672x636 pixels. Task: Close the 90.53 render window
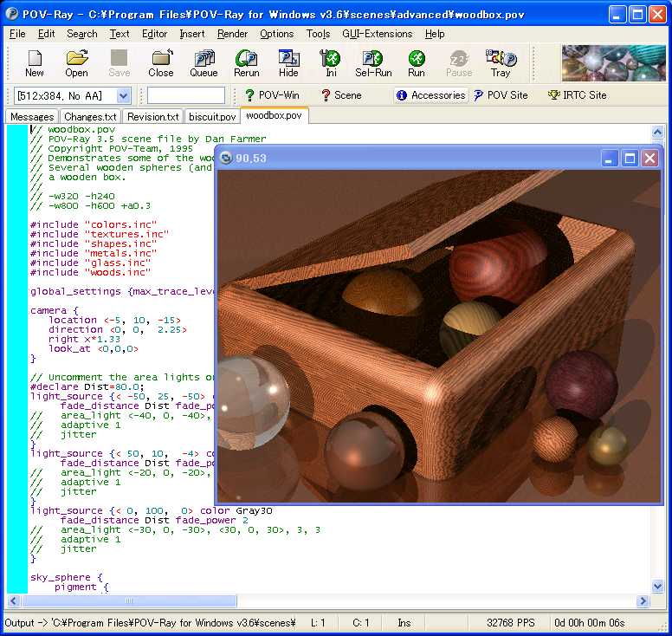(x=649, y=159)
